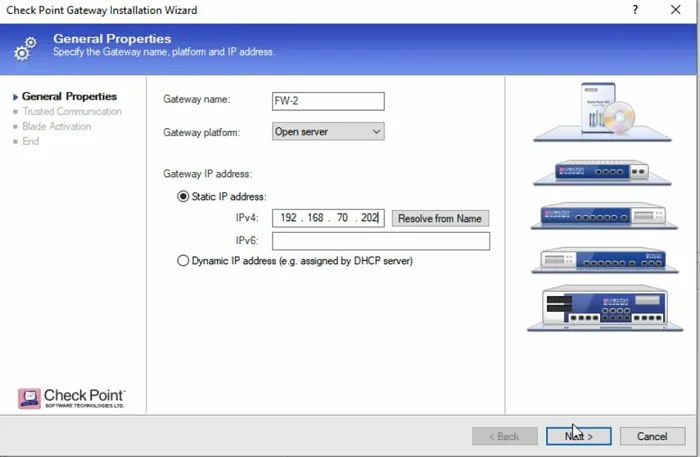This screenshot has width=700, height=457.
Task: Click Resolve from Name button
Action: pyautogui.click(x=440, y=218)
